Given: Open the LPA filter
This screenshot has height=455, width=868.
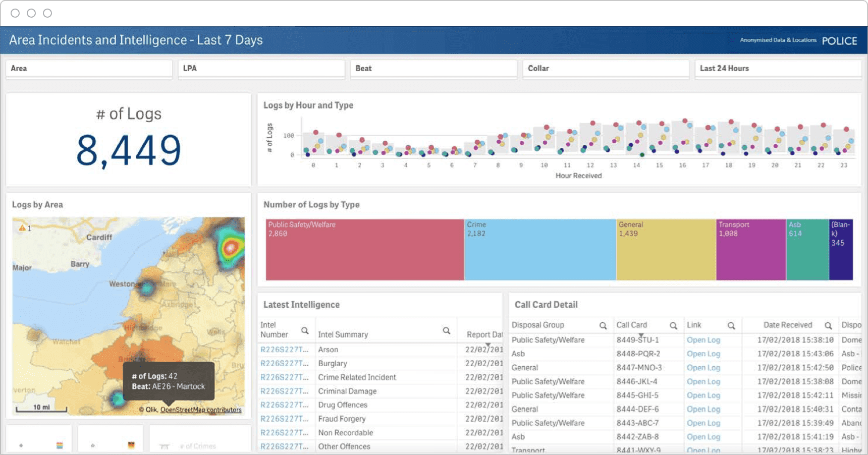Looking at the screenshot, I should 261,69.
